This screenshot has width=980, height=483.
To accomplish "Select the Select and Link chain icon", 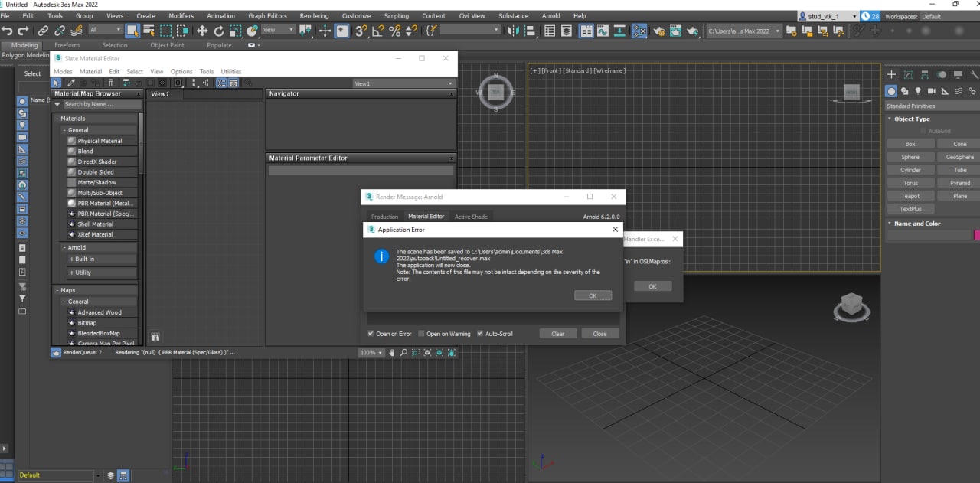I will click(43, 31).
